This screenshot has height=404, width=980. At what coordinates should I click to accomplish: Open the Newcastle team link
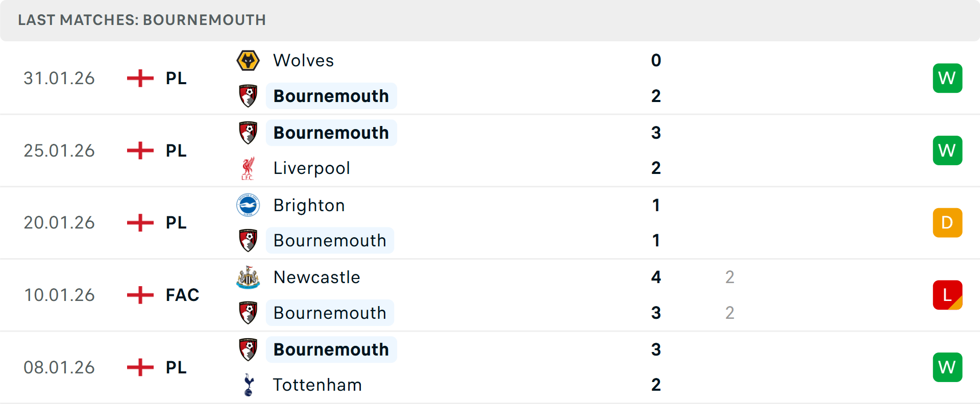tap(316, 277)
